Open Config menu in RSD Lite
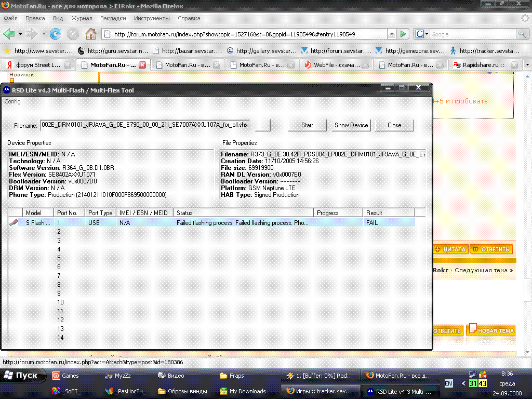Image resolution: width=532 pixels, height=399 pixels. 12,101
